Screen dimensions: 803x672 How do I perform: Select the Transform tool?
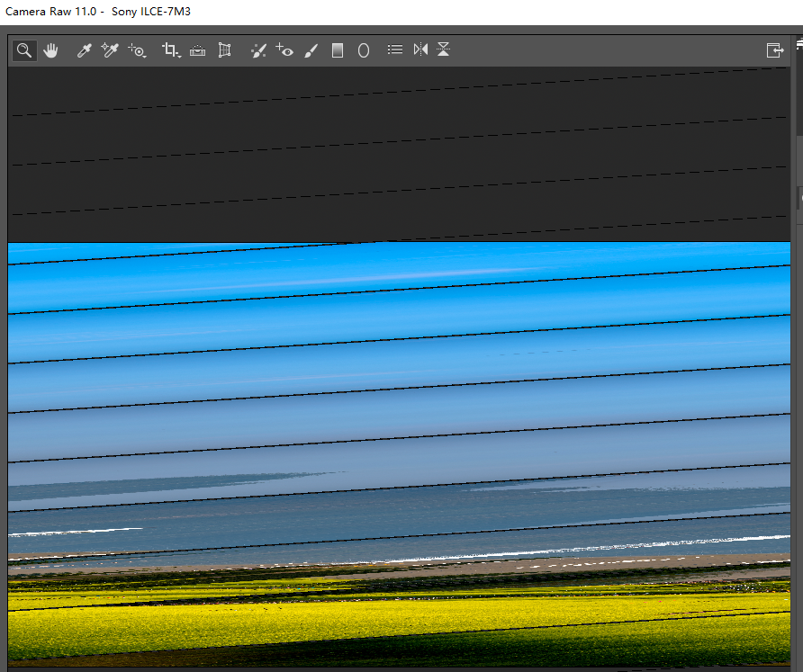tap(225, 50)
